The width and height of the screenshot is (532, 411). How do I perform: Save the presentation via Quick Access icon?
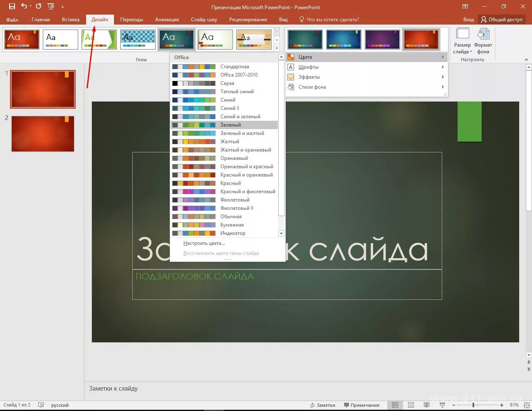coord(12,6)
